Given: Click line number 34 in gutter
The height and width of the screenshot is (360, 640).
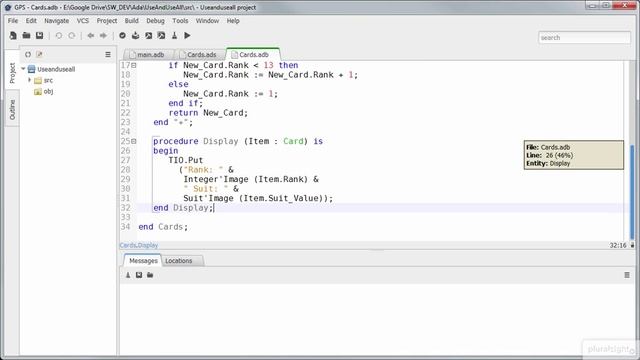Looking at the screenshot, I should pyautogui.click(x=125, y=227).
